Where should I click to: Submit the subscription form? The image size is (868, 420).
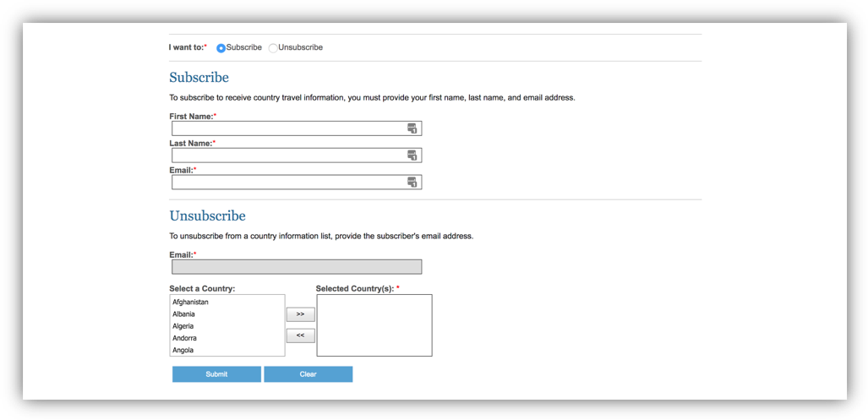pyautogui.click(x=216, y=374)
